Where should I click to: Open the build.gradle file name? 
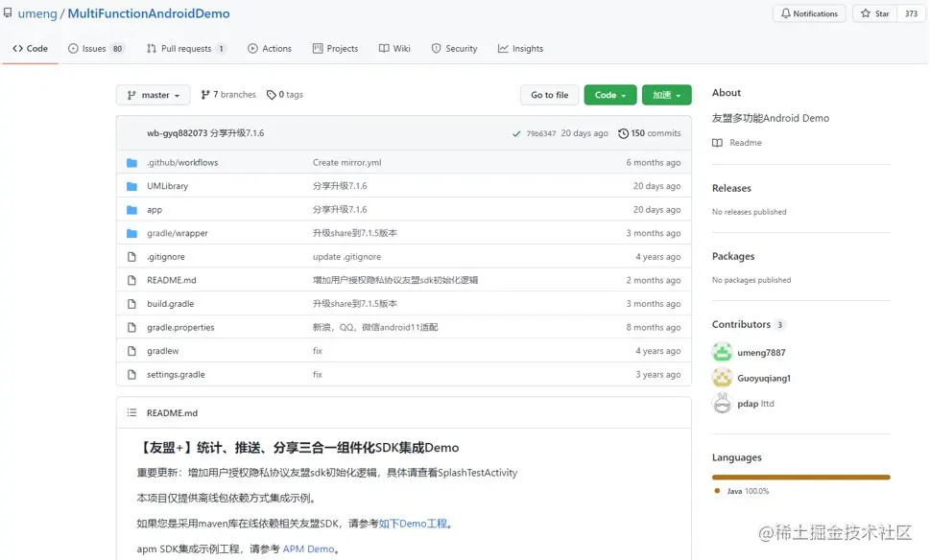point(170,304)
